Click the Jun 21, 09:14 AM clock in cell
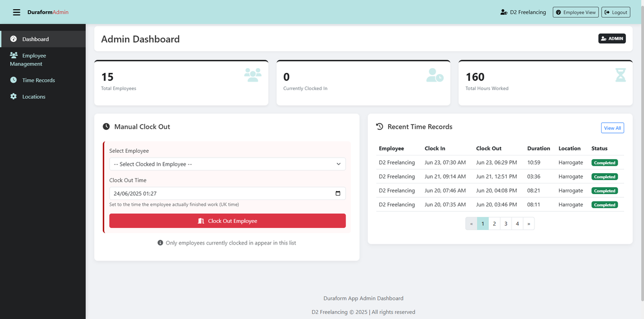Screen dimensions: 644x319 (445, 176)
